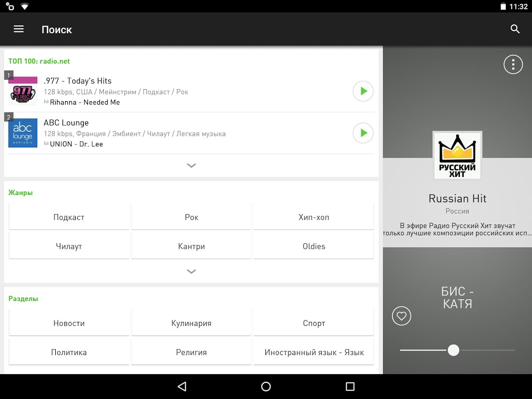Toggle the heart favorite for Russian Hit
The height and width of the screenshot is (399, 532).
pyautogui.click(x=401, y=316)
